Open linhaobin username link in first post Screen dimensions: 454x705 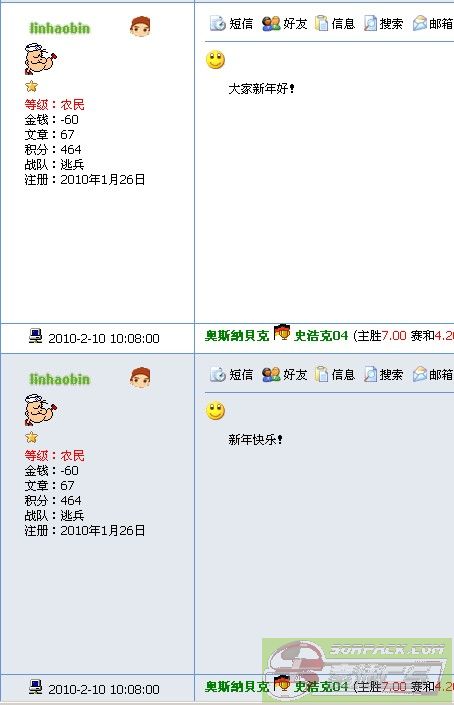click(x=60, y=28)
